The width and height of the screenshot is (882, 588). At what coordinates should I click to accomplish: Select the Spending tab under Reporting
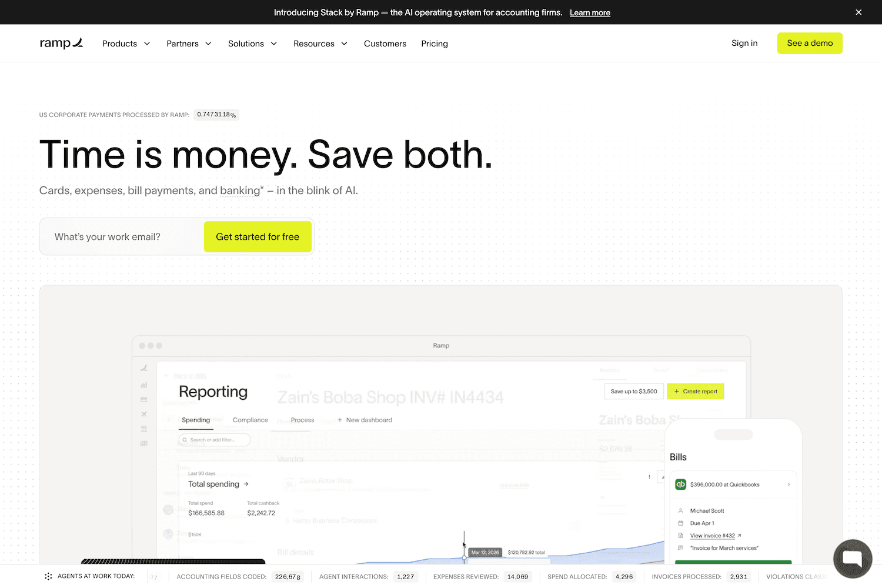(196, 420)
